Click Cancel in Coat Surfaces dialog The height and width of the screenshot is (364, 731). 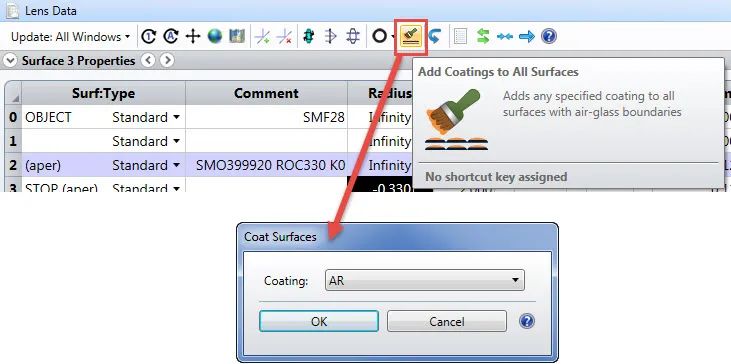[x=447, y=321]
